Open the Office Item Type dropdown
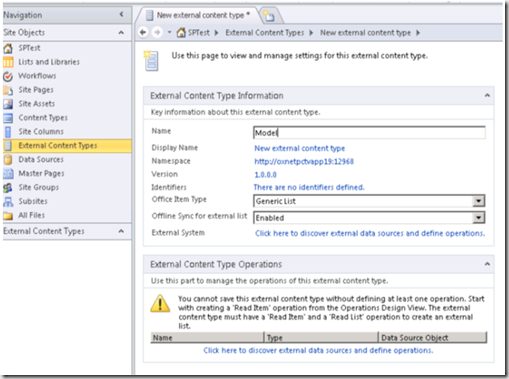The height and width of the screenshot is (379, 509). pyautogui.click(x=479, y=201)
